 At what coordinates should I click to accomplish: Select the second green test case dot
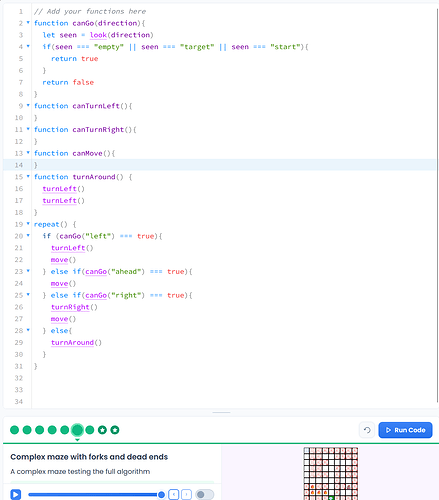point(27,430)
